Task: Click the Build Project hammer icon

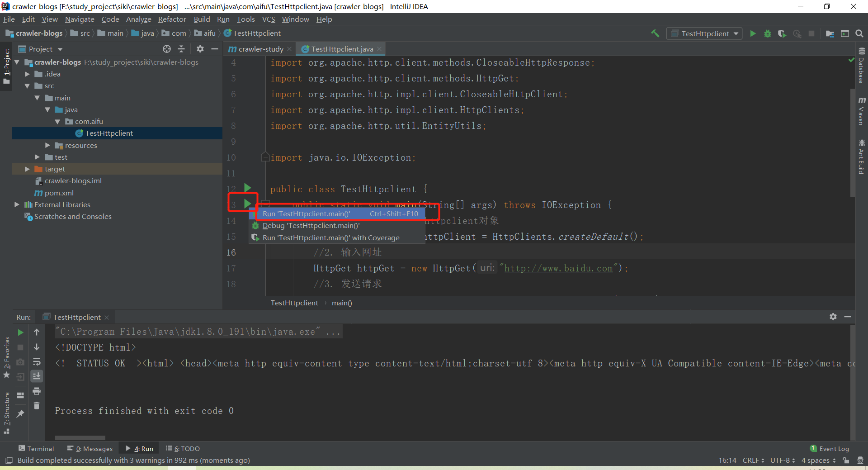Action: [x=655, y=33]
